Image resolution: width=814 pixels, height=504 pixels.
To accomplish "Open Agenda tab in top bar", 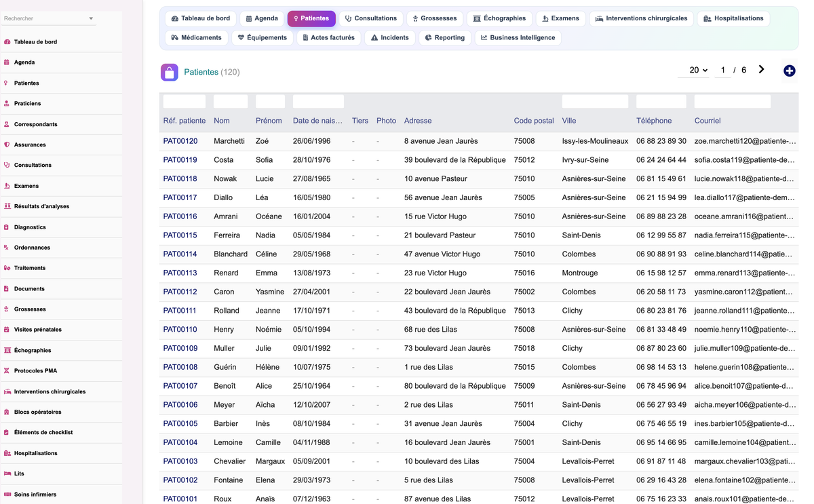I will (262, 18).
